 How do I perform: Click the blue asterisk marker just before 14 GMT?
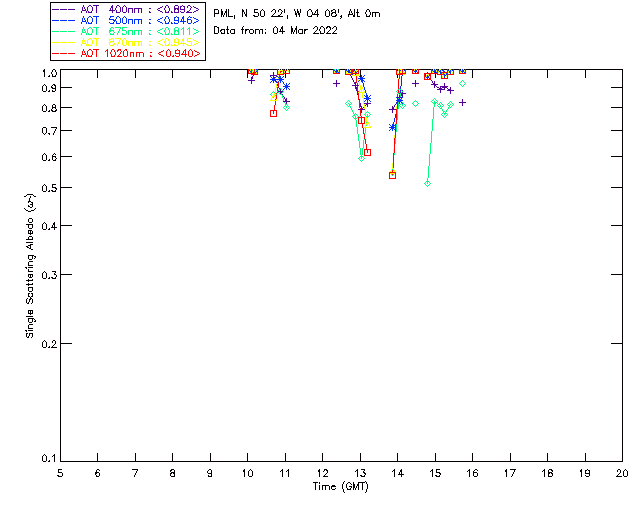point(393,127)
